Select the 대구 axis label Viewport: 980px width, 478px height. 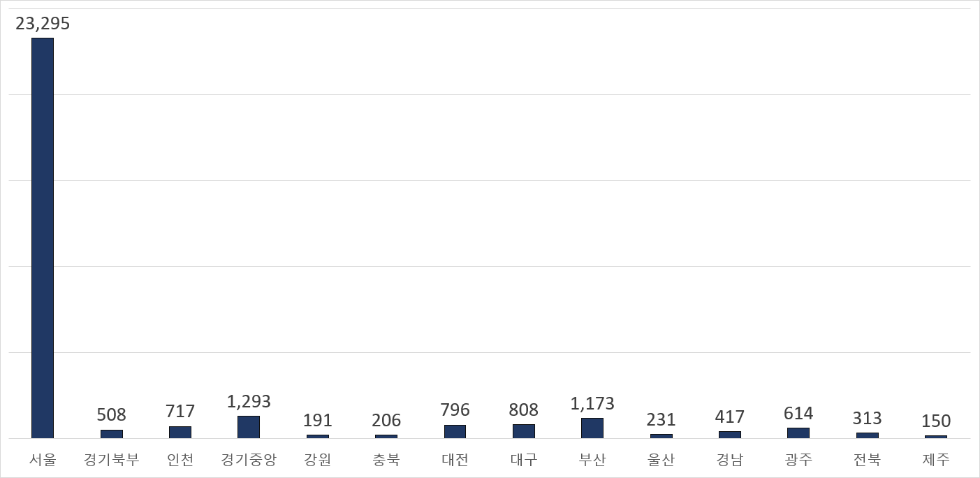(x=523, y=460)
